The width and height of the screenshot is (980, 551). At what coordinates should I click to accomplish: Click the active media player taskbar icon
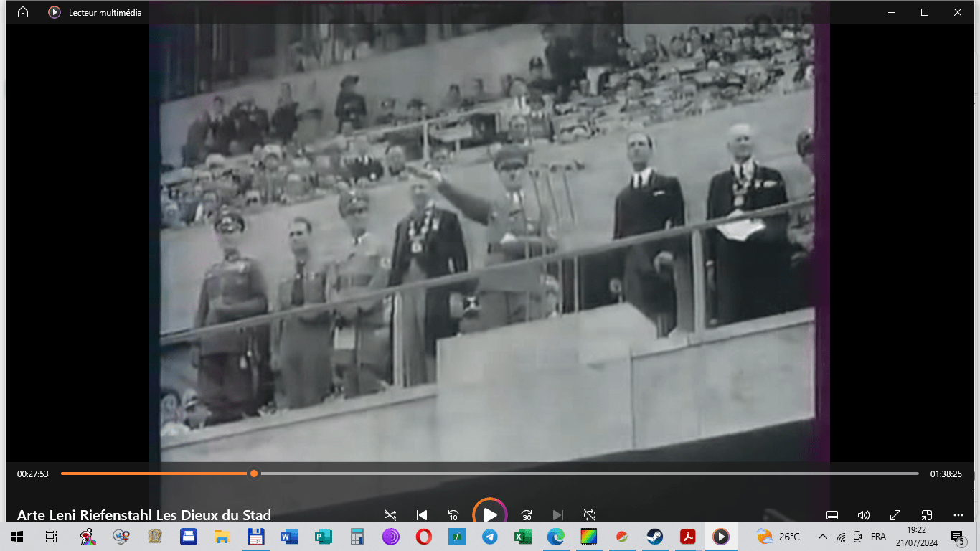click(720, 536)
